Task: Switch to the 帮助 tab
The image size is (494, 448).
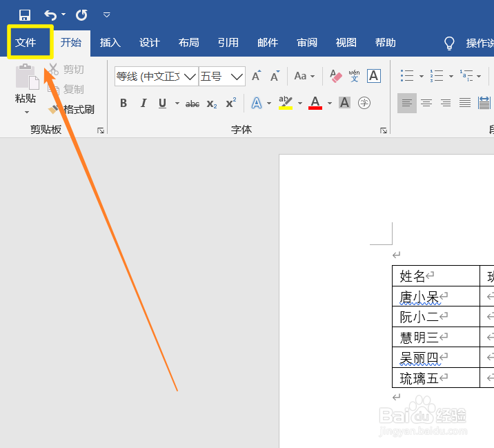Action: (x=385, y=42)
